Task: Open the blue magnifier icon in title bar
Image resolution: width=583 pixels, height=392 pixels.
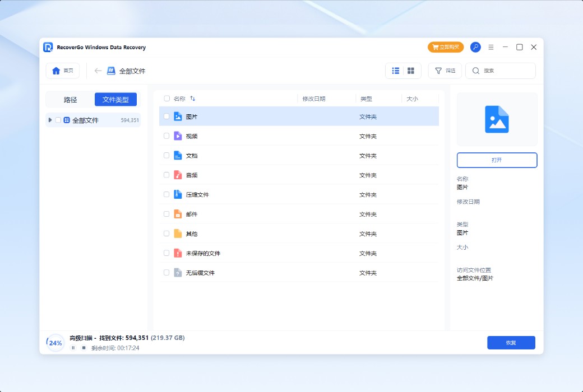Action: coord(475,47)
